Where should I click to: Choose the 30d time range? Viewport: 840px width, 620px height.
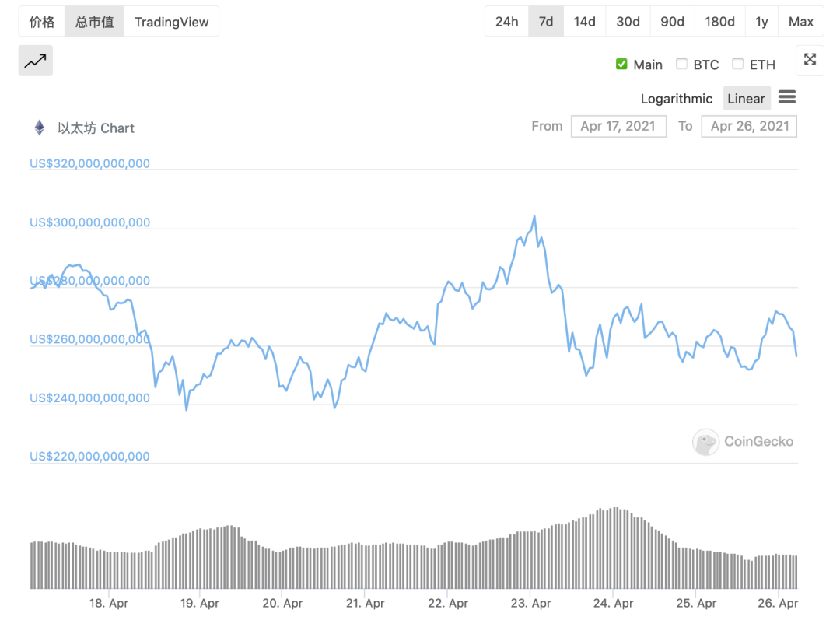coord(628,22)
